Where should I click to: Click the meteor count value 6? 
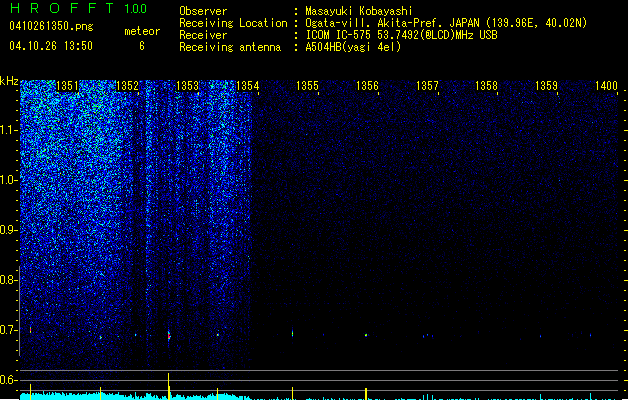(142, 46)
